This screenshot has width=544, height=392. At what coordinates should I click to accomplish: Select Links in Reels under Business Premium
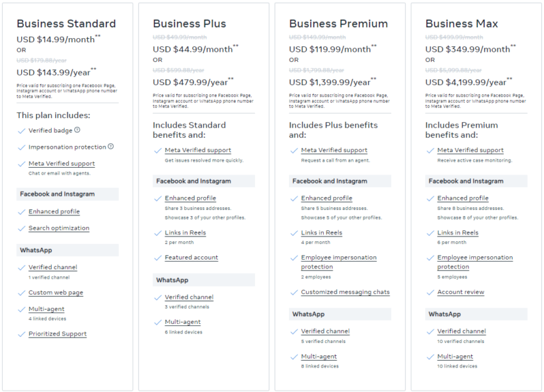321,233
